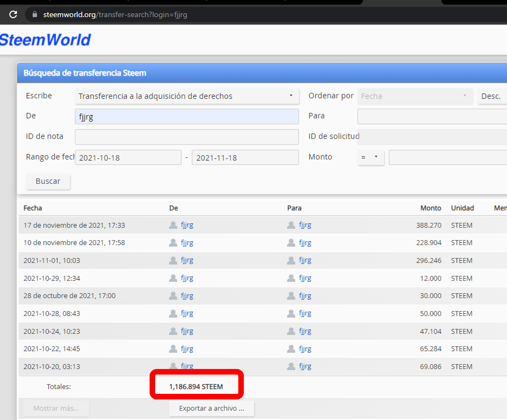Select date 10 de noviembre de 2021, 17:58
The image size is (507, 420).
[x=74, y=243]
